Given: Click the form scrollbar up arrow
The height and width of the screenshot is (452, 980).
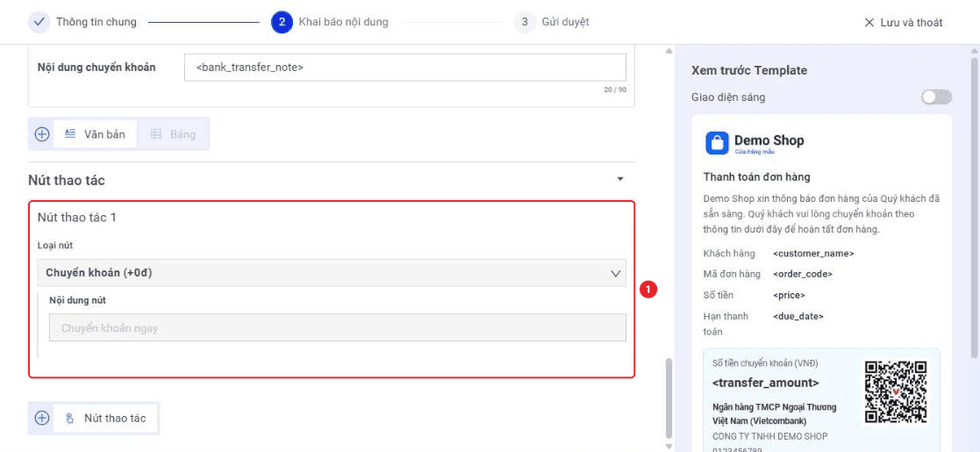Looking at the screenshot, I should point(669,51).
